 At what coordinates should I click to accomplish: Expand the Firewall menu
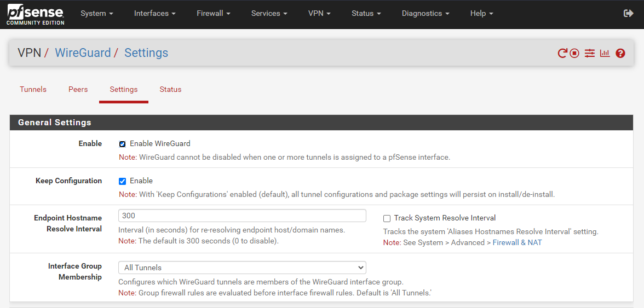(213, 13)
